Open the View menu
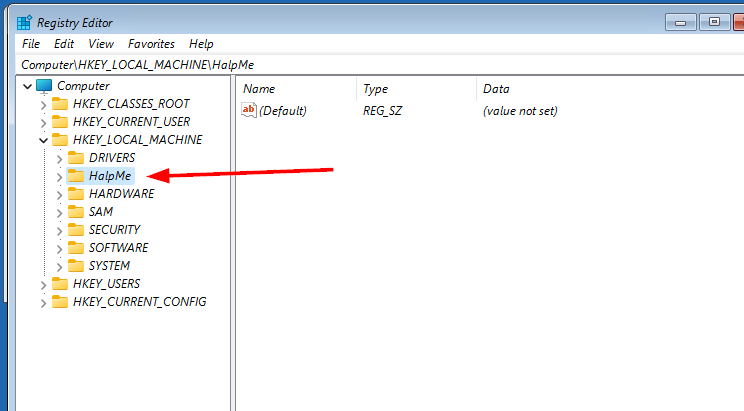Viewport: 744px width, 411px height. tap(100, 44)
